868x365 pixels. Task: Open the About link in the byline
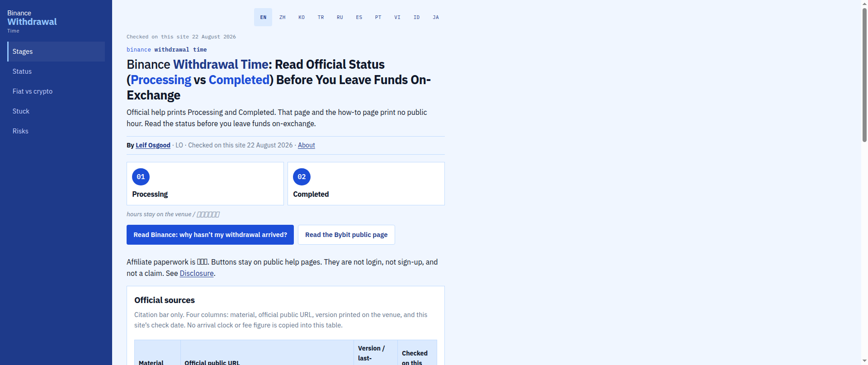[307, 145]
